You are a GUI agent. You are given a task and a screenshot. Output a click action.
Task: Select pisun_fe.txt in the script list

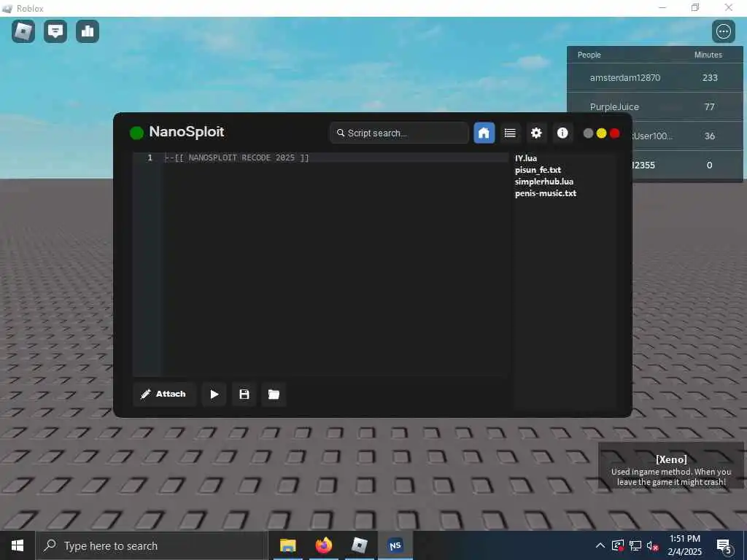pos(538,170)
